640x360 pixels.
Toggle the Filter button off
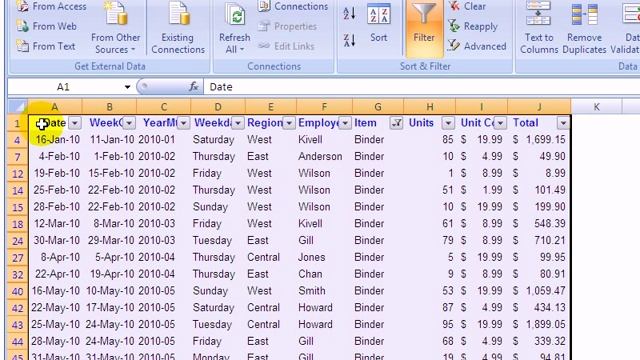coord(424,28)
